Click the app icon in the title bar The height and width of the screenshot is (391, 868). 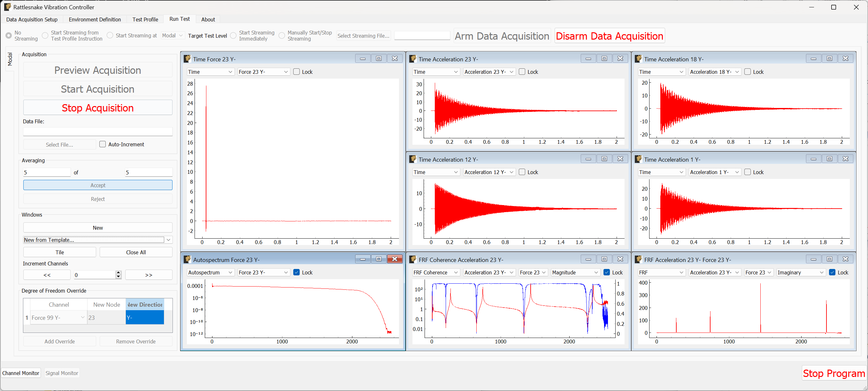pos(7,7)
